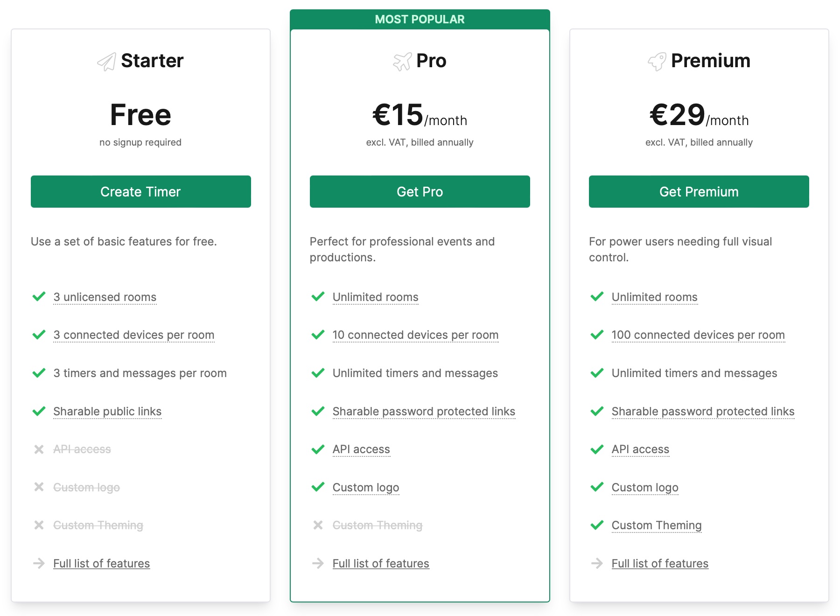Click the X beside Custom Theming under Pro

coord(318,525)
